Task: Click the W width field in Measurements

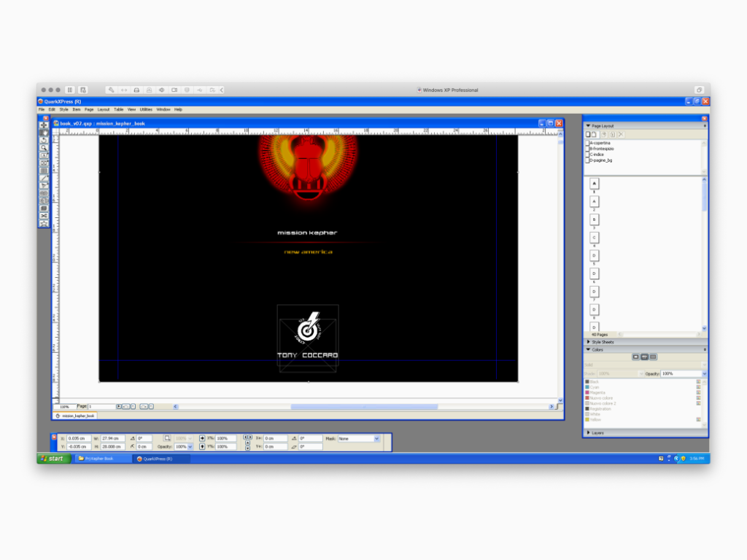Action: click(x=112, y=438)
